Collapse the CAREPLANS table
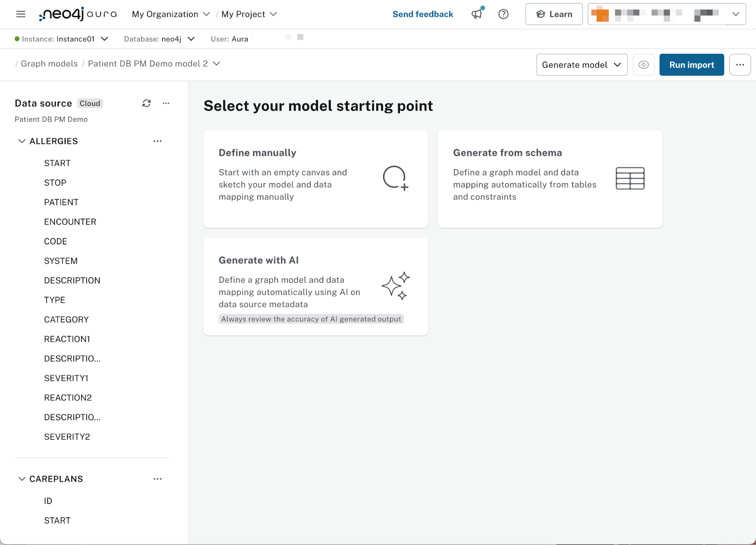Screen dimensions: 756x545 tap(22, 479)
